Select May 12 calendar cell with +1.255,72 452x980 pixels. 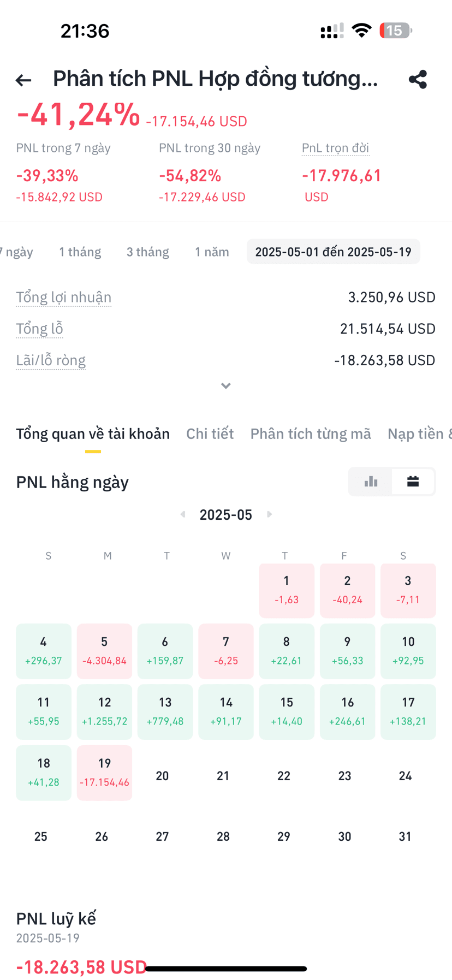click(x=105, y=712)
